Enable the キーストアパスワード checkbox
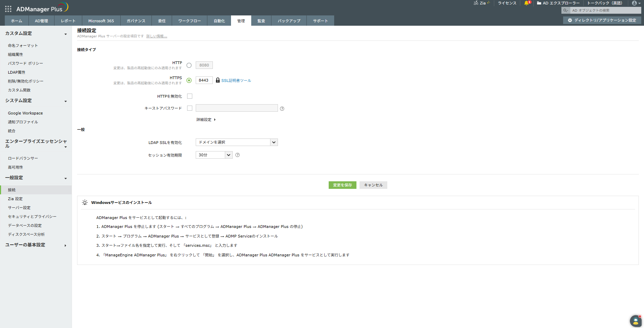644x328 pixels. [190, 108]
